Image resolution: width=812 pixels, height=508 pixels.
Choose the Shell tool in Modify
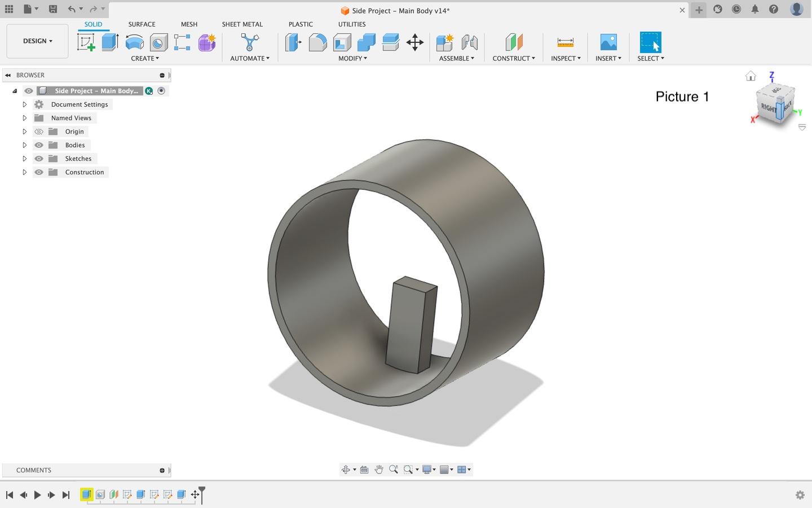click(x=342, y=42)
